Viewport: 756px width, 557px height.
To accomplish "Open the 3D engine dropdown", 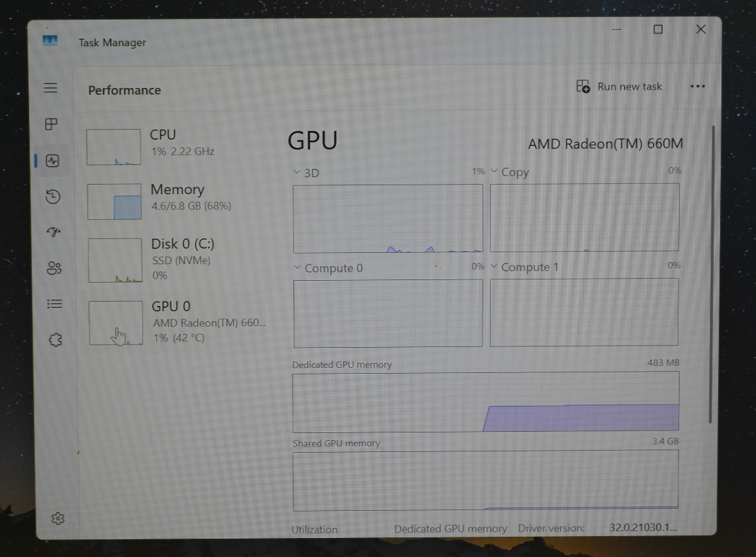I will click(x=296, y=172).
